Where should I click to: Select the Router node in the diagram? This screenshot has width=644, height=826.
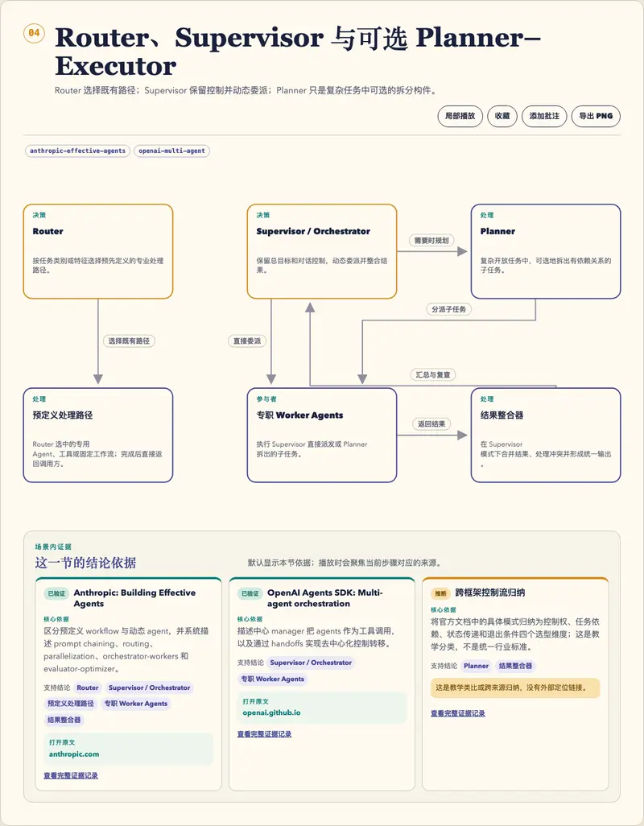pos(98,251)
